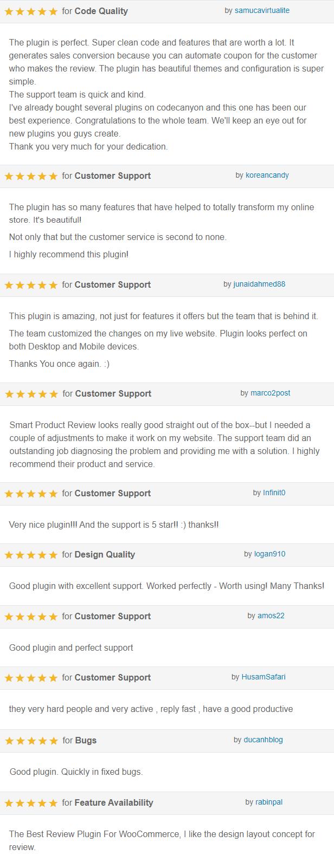Open rabinpal's profile link
This screenshot has width=334, height=868.
pyautogui.click(x=269, y=802)
